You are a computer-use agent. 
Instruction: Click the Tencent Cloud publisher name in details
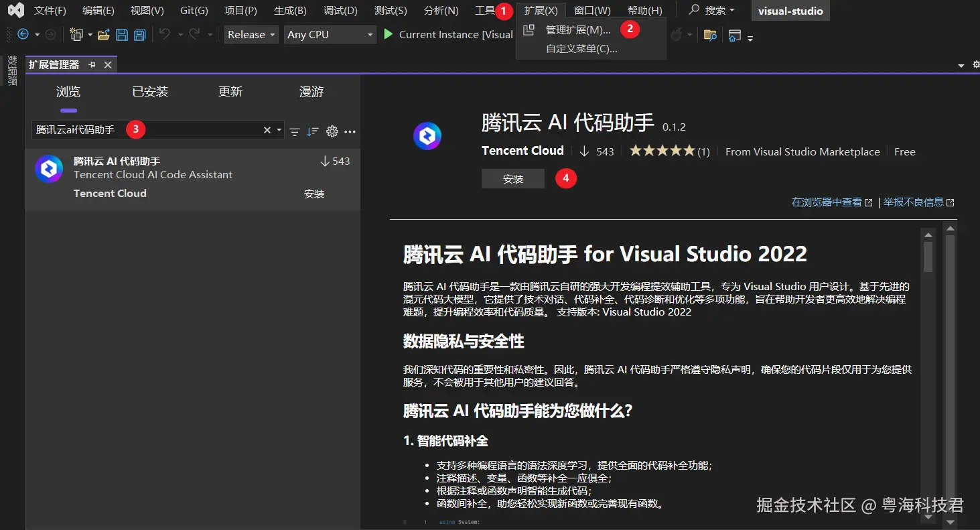522,151
